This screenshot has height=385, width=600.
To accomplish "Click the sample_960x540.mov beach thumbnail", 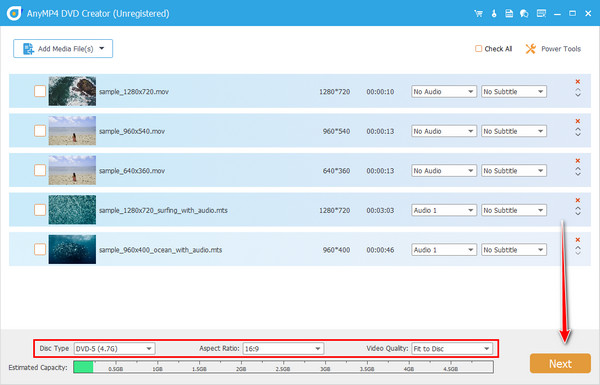I will [72, 131].
